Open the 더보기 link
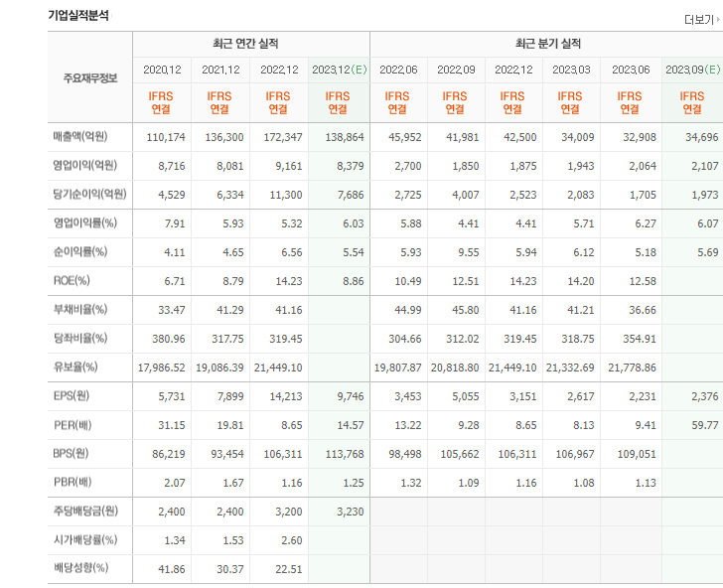 (701, 20)
